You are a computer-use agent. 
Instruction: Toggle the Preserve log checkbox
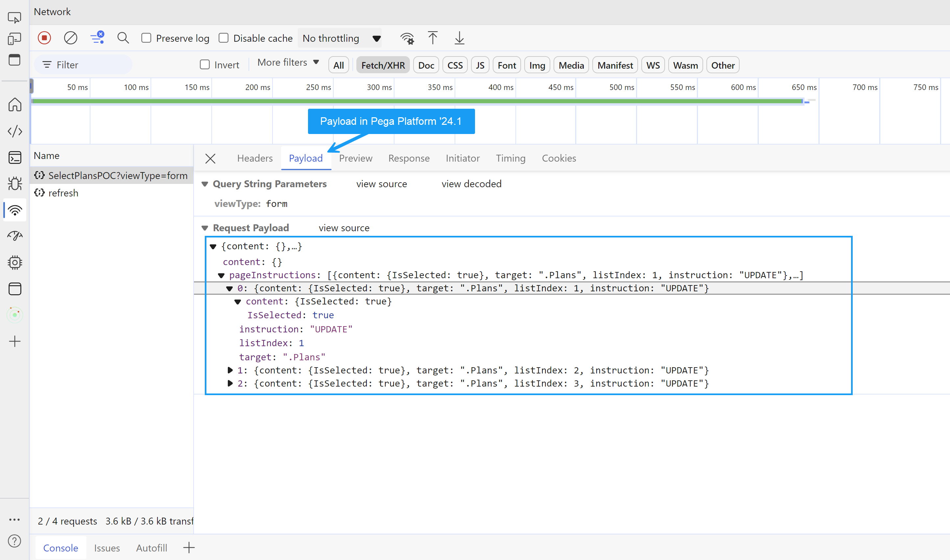click(x=145, y=38)
